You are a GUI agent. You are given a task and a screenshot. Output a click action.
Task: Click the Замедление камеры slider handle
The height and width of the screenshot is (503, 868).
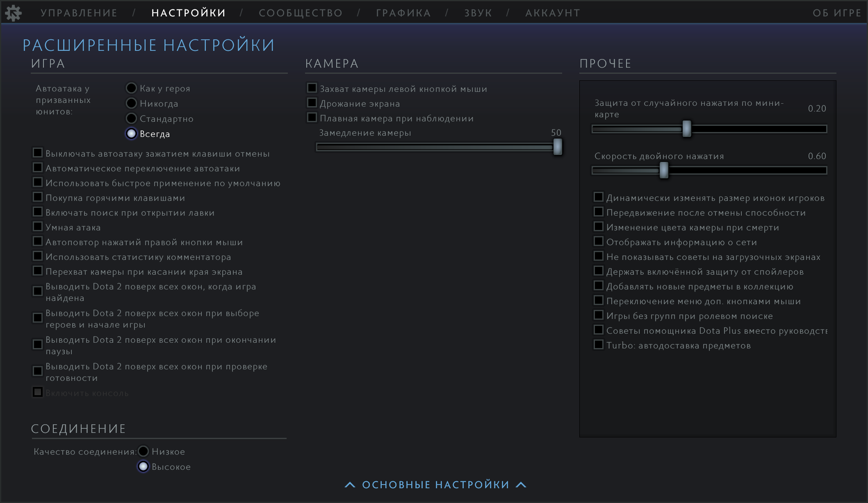[x=558, y=147]
